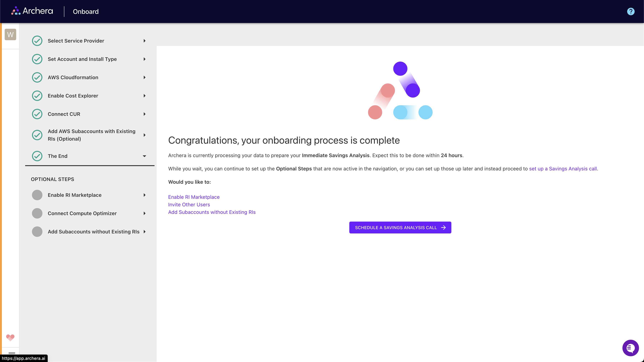Image resolution: width=644 pixels, height=362 pixels.
Task: Click the checkmark next to Select Service Provider
Action: point(37,41)
